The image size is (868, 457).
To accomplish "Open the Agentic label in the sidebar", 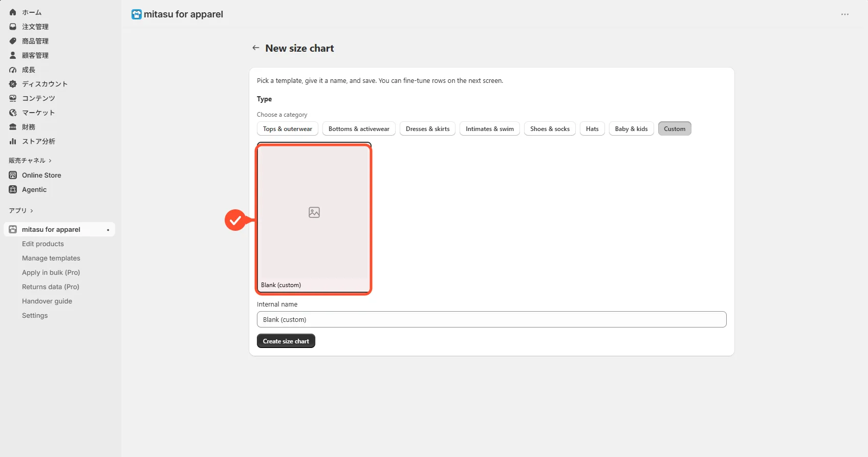I will tap(34, 189).
